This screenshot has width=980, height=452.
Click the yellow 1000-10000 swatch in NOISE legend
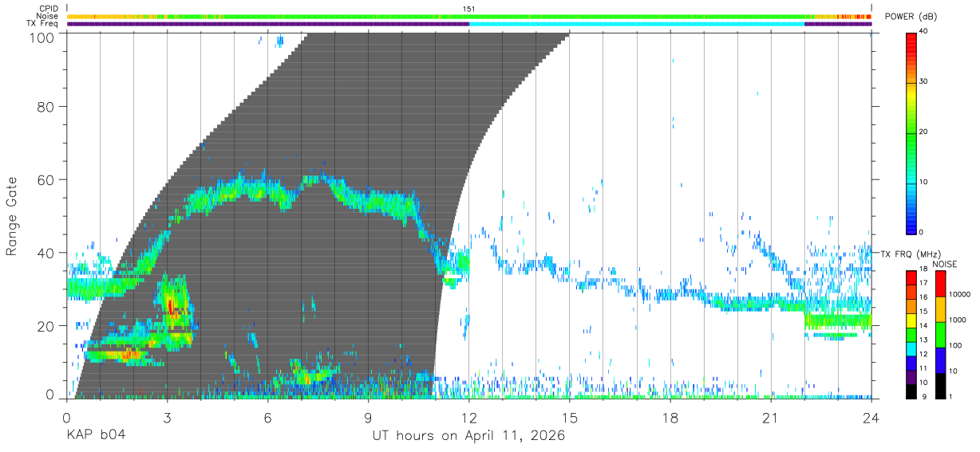click(x=939, y=309)
